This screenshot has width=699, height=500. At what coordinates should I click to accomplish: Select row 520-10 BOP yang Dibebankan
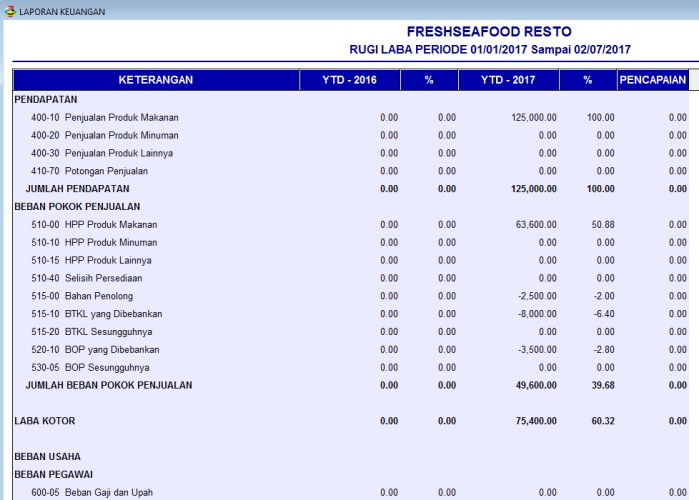click(x=351, y=349)
